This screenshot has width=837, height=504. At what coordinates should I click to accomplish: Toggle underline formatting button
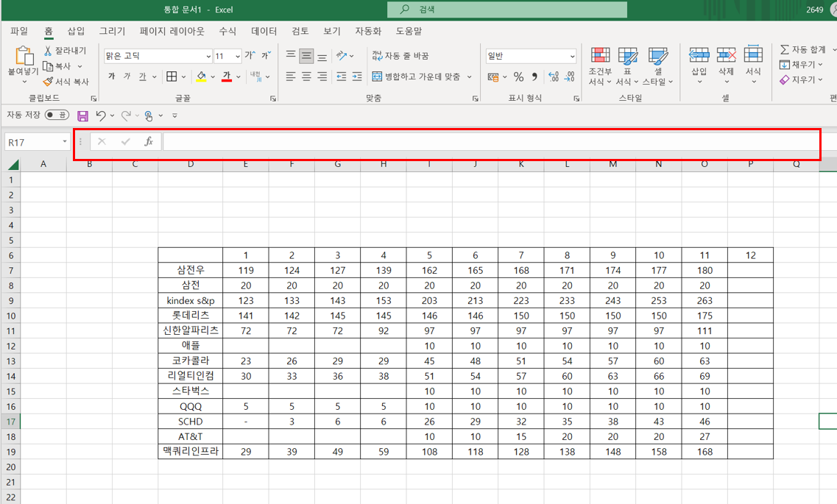142,77
